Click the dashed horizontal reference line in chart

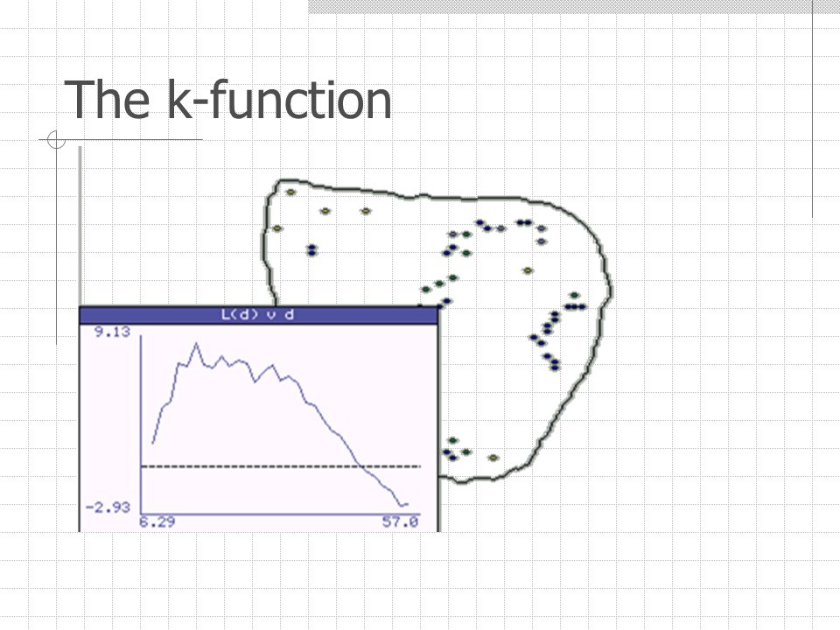281,466
